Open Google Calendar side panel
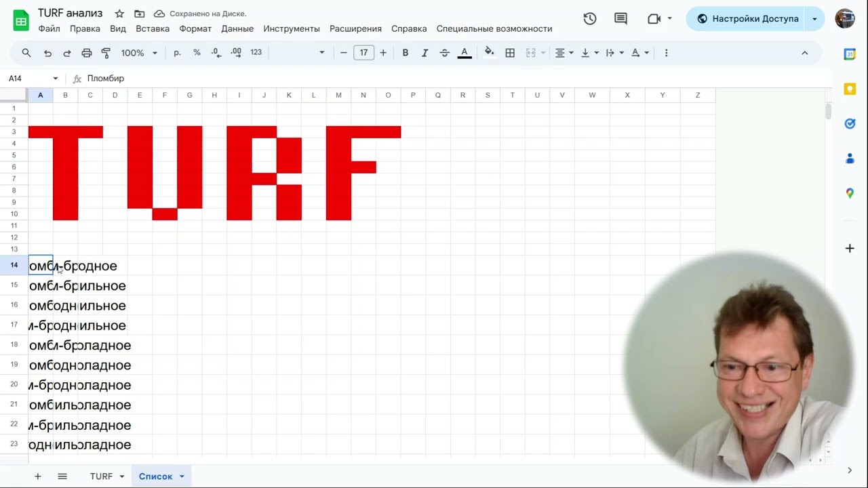The height and width of the screenshot is (488, 868). pos(850,54)
